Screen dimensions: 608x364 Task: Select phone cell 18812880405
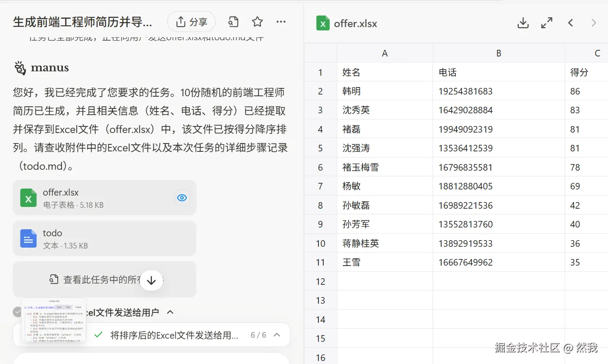click(499, 186)
